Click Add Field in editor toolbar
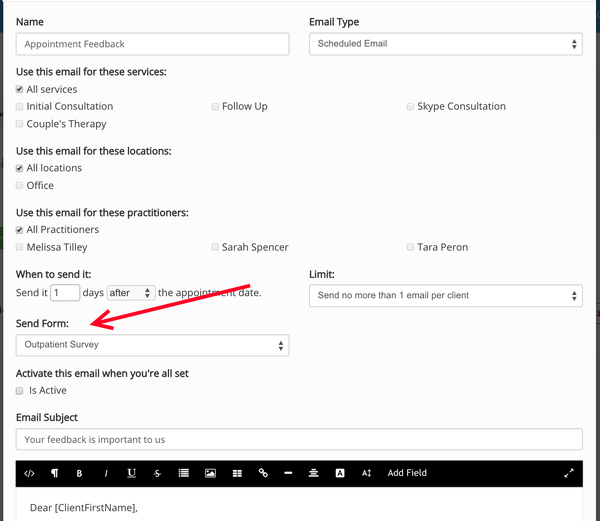This screenshot has width=600, height=521. pos(407,473)
